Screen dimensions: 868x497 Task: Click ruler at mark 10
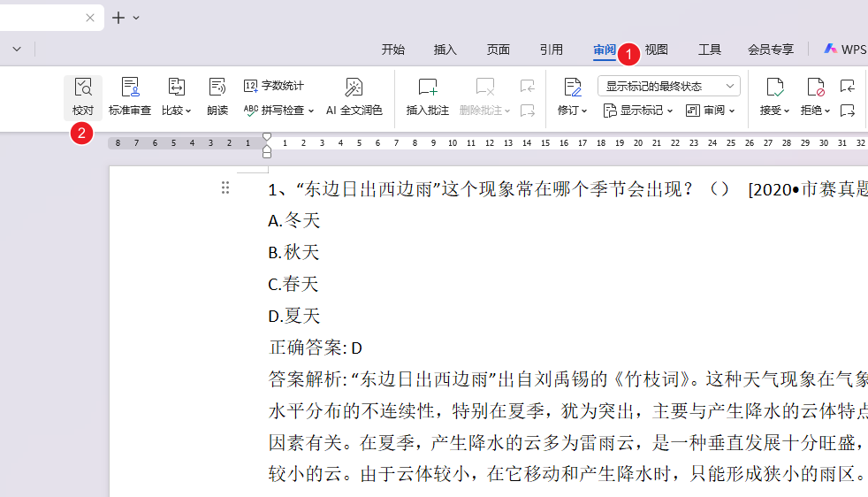453,143
